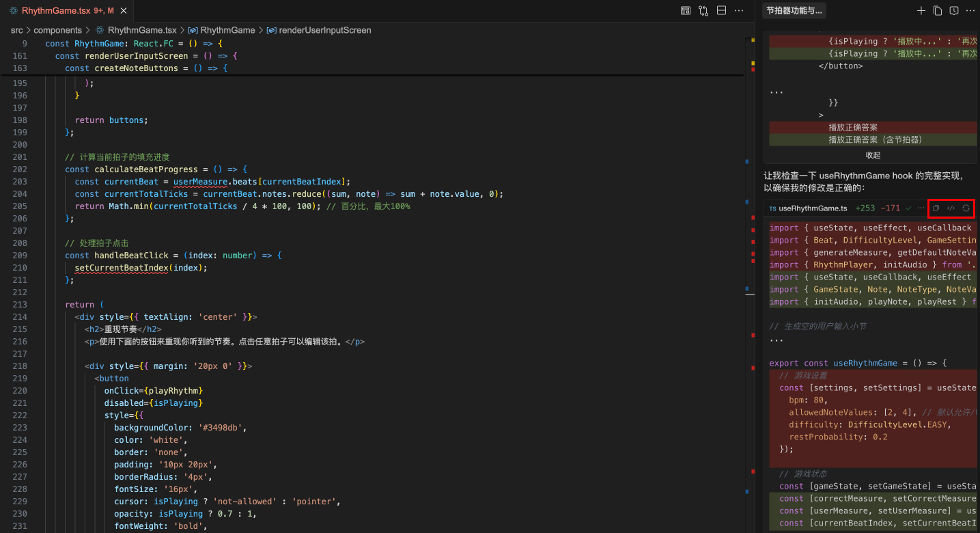
Task: Click the open preview icon in editor toolbar
Action: 686,11
